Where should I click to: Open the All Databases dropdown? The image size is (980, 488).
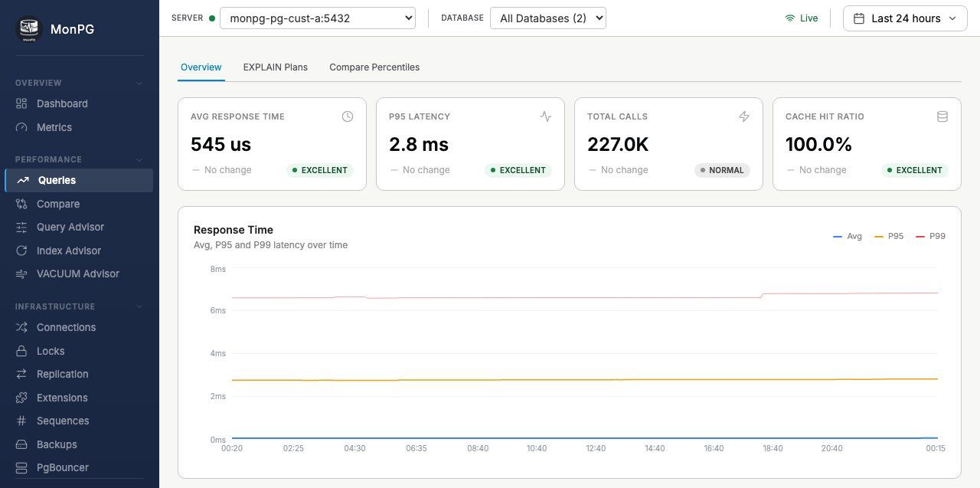click(548, 18)
